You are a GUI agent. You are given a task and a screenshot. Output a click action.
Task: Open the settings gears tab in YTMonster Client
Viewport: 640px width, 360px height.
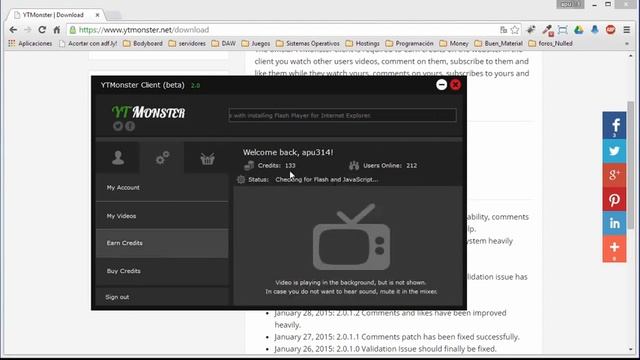click(162, 158)
